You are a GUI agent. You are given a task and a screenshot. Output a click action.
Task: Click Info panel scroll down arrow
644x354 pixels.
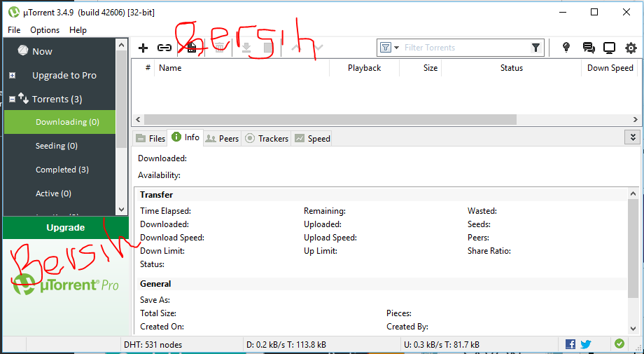633,329
